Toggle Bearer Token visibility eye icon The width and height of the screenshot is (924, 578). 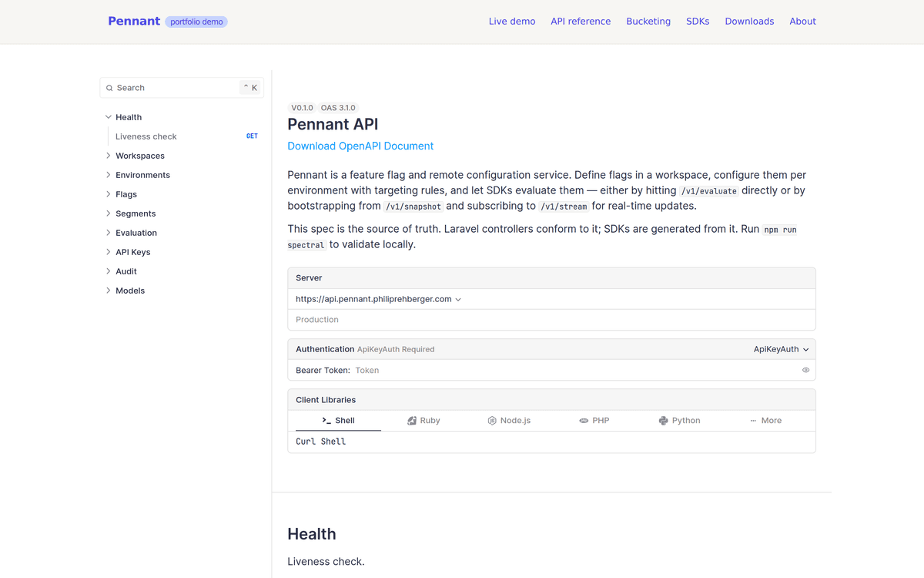(x=805, y=370)
